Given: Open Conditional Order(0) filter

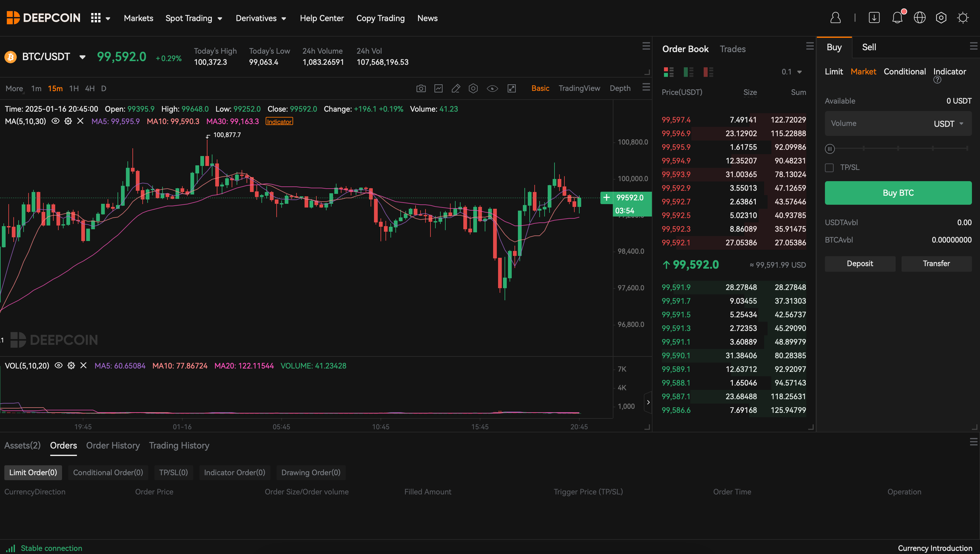Looking at the screenshot, I should [108, 472].
